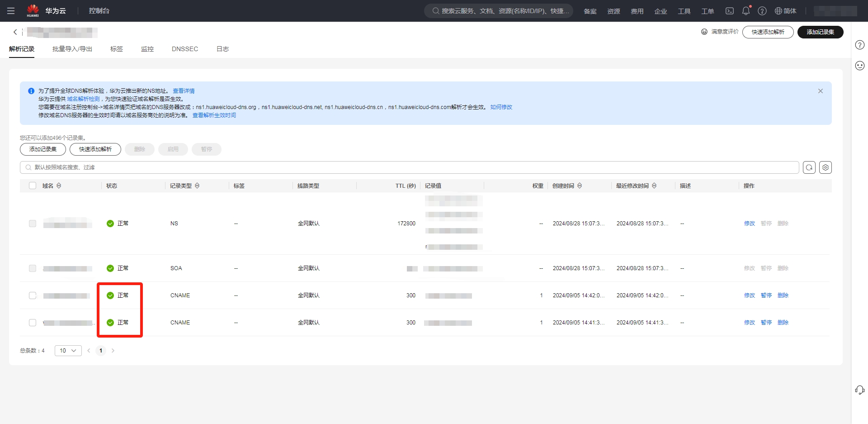
Task: Toggle the select-all header checkbox
Action: point(33,186)
